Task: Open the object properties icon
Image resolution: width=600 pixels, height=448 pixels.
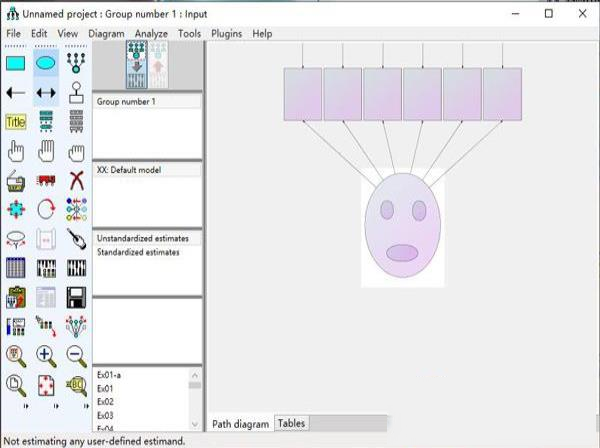Action: coord(16,327)
